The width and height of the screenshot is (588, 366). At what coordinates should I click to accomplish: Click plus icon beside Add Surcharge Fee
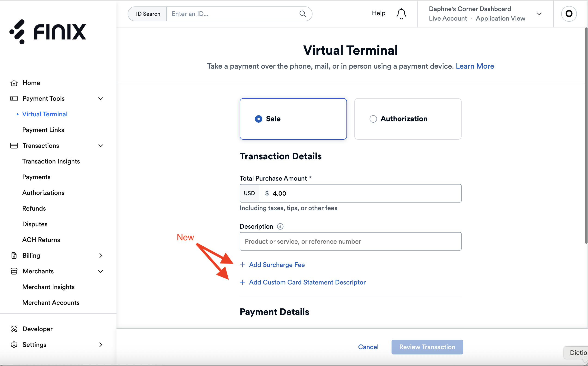[242, 265]
